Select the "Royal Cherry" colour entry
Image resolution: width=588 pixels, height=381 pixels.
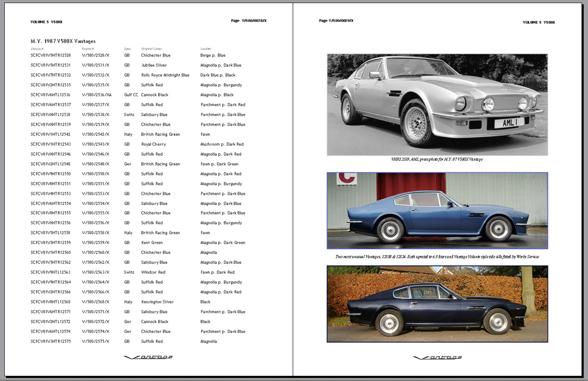coord(153,144)
